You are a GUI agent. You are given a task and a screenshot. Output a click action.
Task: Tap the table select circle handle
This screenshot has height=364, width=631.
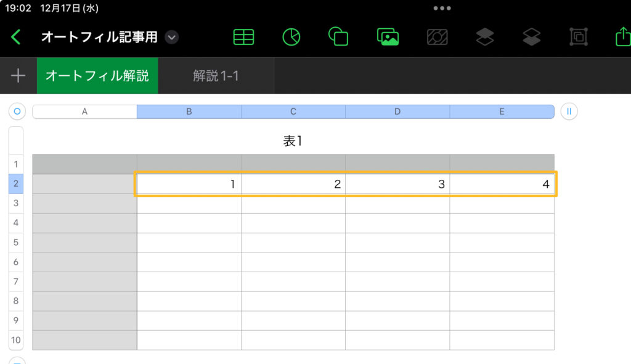pos(17,111)
